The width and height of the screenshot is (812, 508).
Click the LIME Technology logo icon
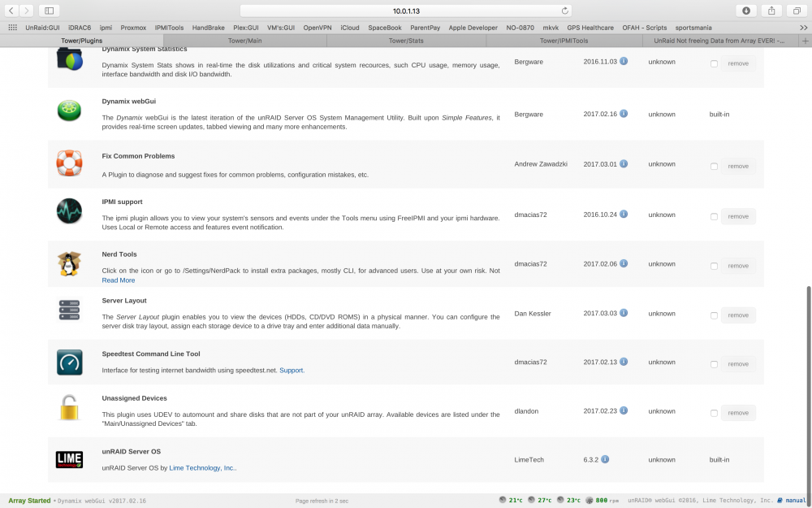click(x=69, y=459)
